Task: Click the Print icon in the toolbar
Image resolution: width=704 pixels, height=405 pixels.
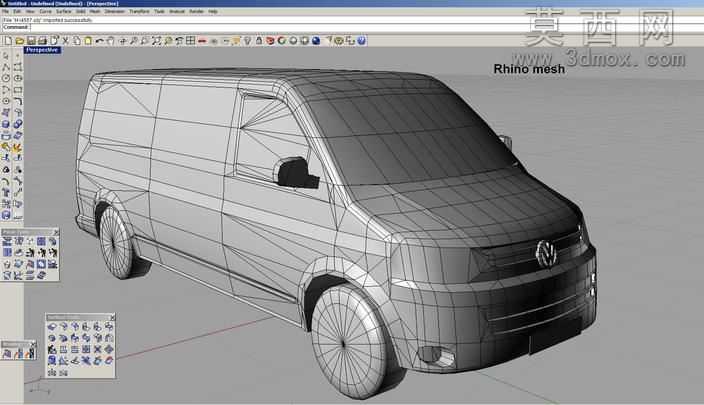Action: pos(42,41)
